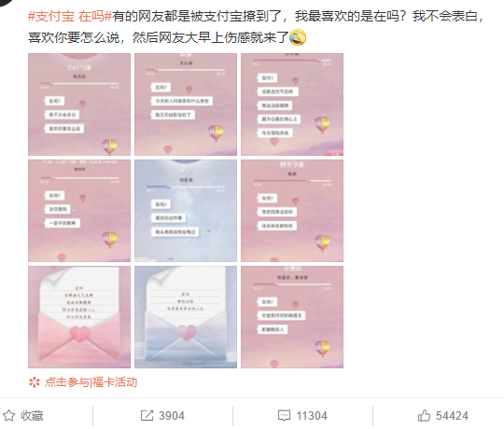The width and height of the screenshot is (504, 429).
Task: Open the blue-sky chat thumbnail in center
Action: point(186,211)
